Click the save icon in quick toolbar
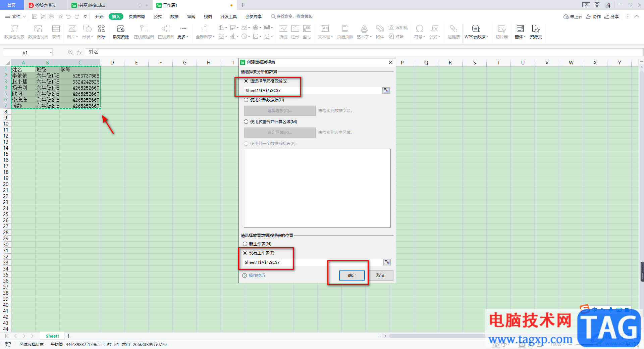 (x=35, y=16)
